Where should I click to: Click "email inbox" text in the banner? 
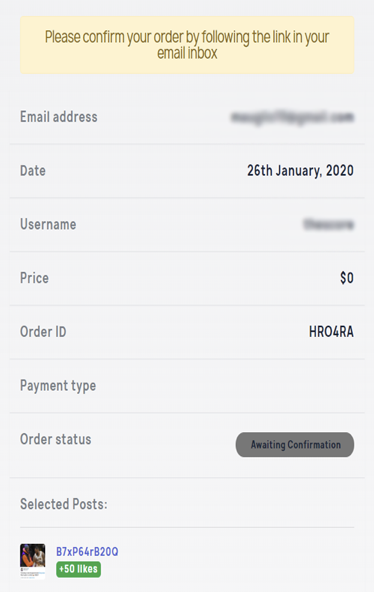pyautogui.click(x=187, y=53)
